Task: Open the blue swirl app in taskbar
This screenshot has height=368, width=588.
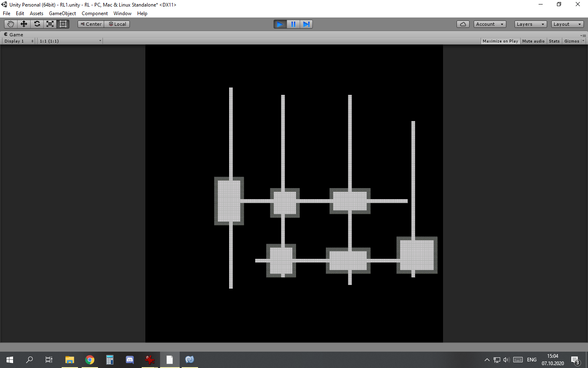Action: tap(189, 360)
